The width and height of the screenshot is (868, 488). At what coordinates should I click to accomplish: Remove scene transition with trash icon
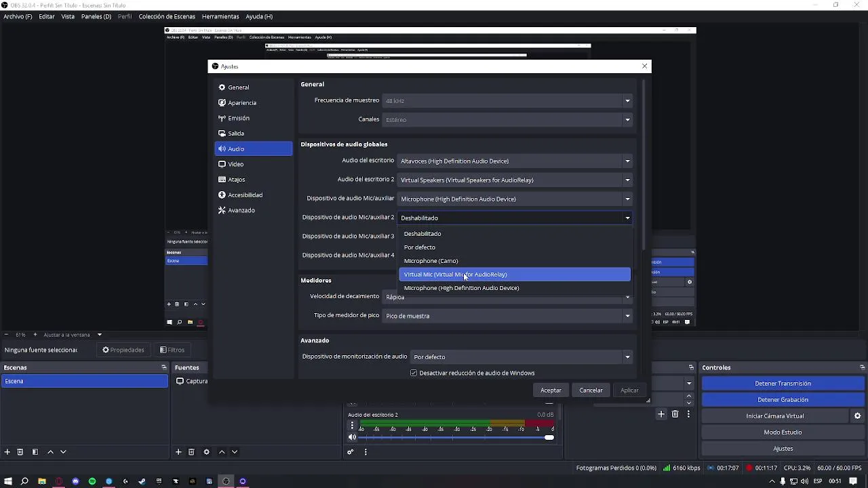[x=675, y=414]
